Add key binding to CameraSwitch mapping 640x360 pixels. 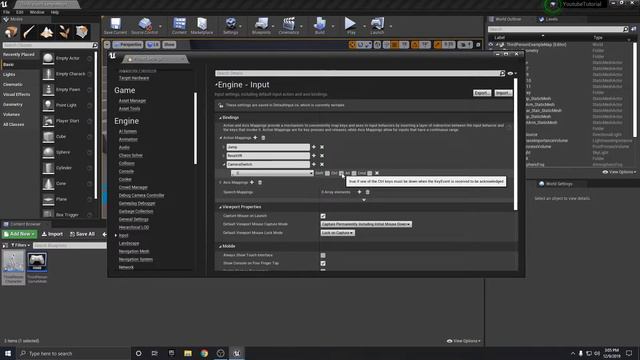click(314, 164)
